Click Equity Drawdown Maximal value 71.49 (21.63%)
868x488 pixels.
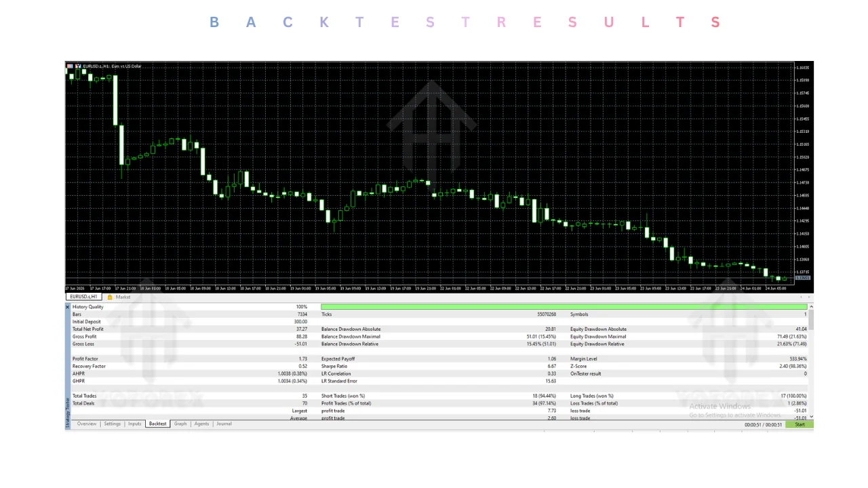(x=792, y=337)
